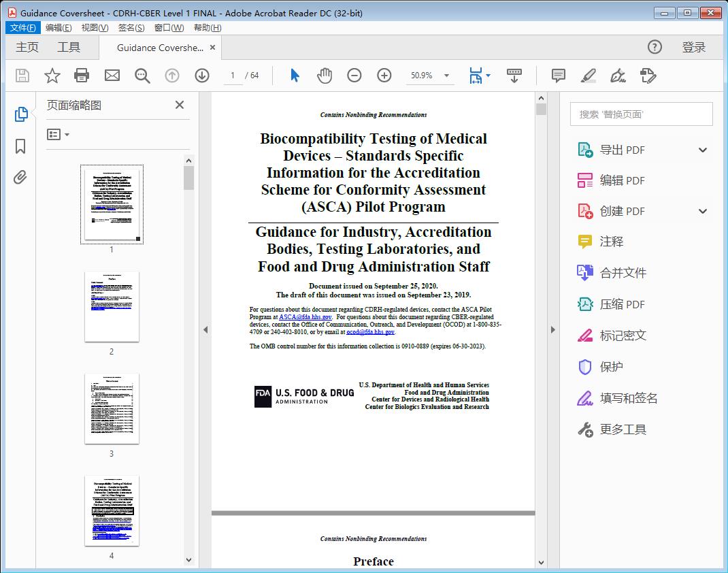Collapse the right tools pane
Image resolution: width=728 pixels, height=573 pixels.
pyautogui.click(x=552, y=330)
